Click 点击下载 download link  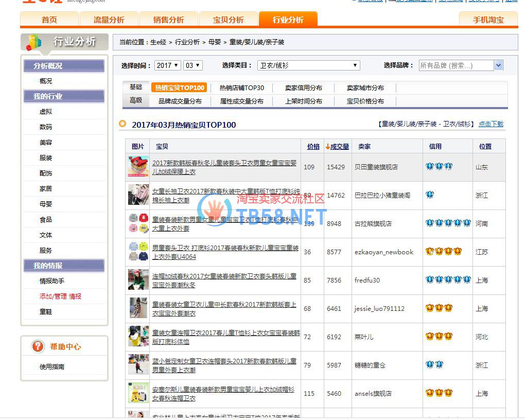pyautogui.click(x=491, y=124)
